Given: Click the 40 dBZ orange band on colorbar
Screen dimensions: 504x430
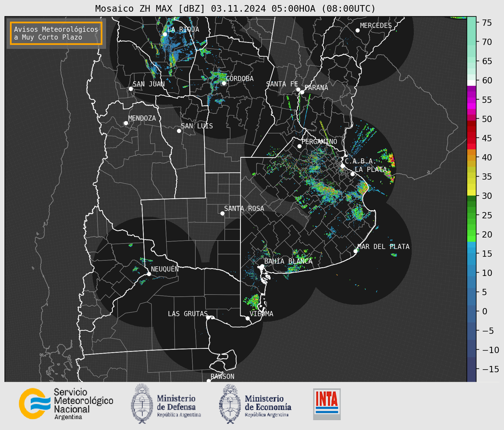Looking at the screenshot, I should pos(471,158).
